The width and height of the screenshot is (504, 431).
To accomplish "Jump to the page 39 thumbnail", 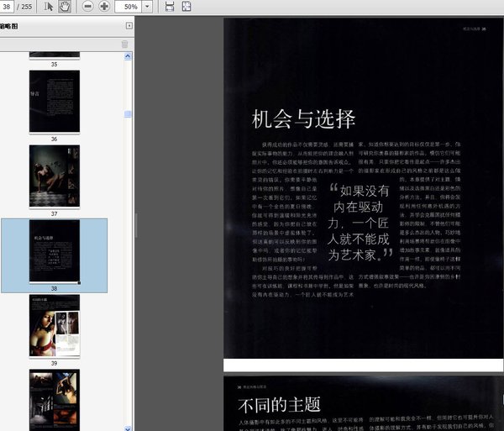I will point(55,325).
